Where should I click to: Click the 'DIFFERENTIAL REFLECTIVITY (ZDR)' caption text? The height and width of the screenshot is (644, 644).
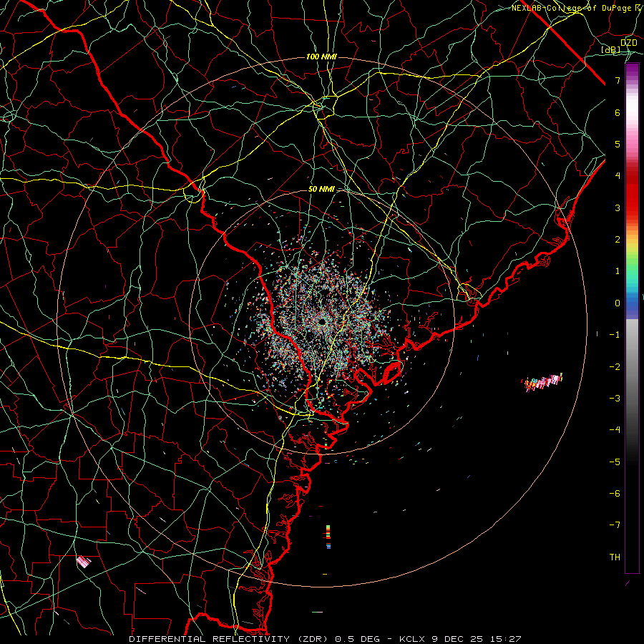pyautogui.click(x=228, y=639)
